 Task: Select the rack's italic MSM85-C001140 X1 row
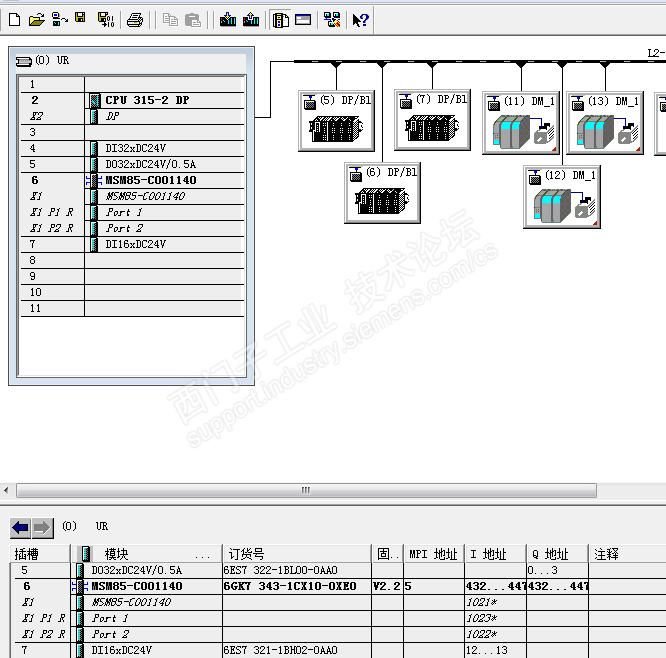(x=132, y=196)
